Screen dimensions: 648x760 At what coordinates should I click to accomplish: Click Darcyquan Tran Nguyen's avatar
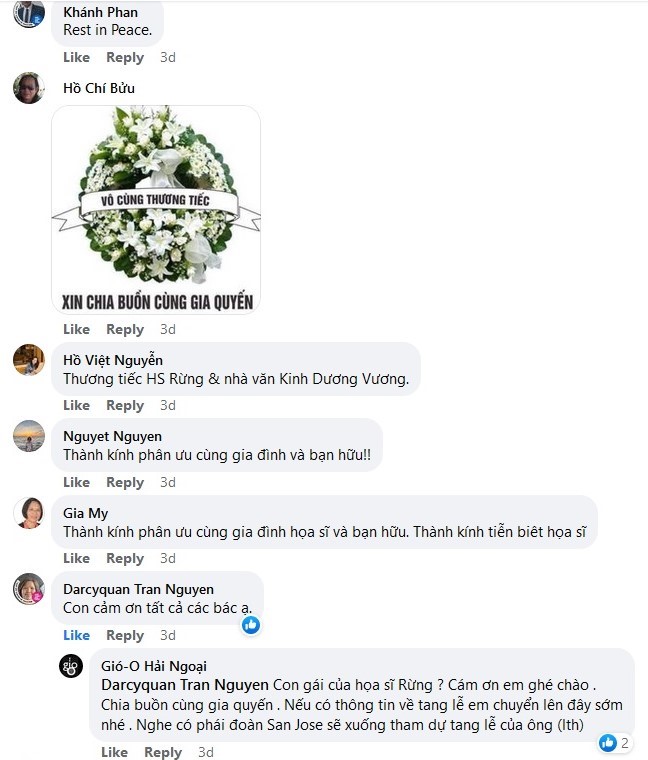coord(29,589)
